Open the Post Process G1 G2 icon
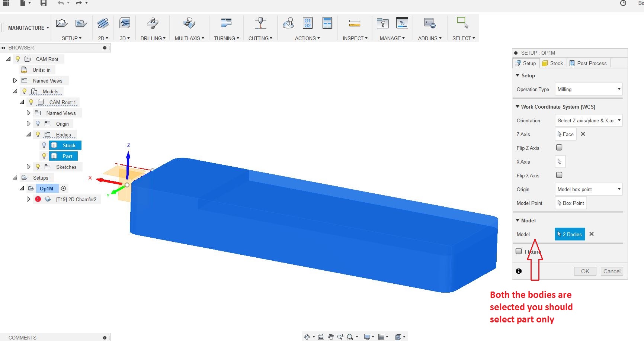This screenshot has width=644, height=341. pyautogui.click(x=308, y=22)
